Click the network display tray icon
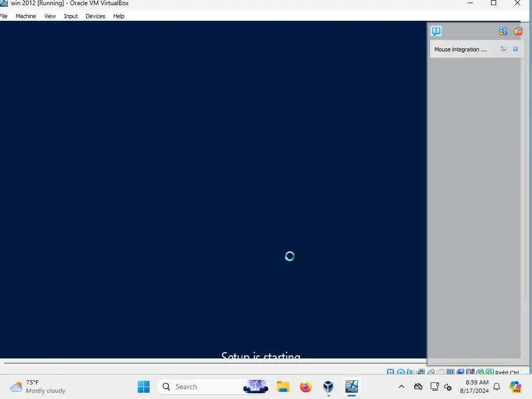532x399 pixels. [x=434, y=387]
